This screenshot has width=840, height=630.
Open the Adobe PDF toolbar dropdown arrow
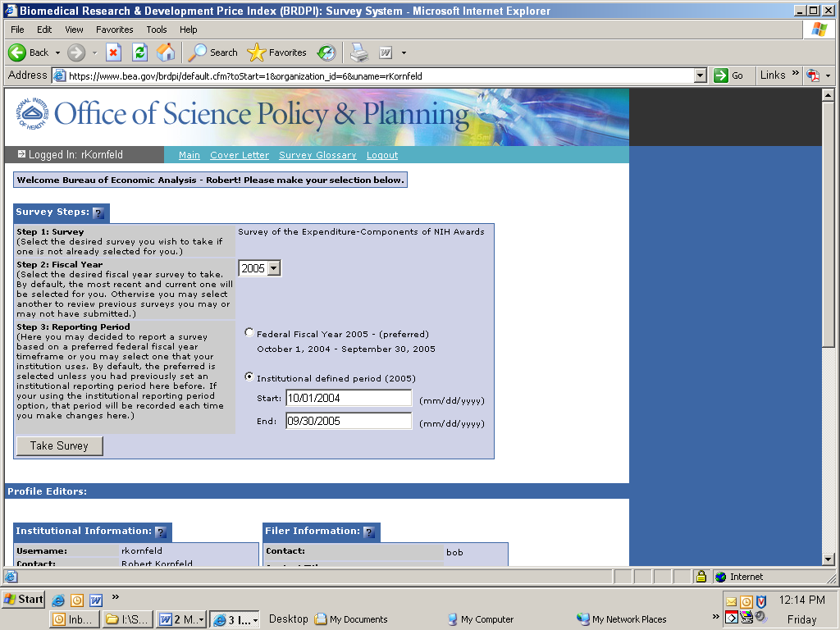(x=829, y=75)
